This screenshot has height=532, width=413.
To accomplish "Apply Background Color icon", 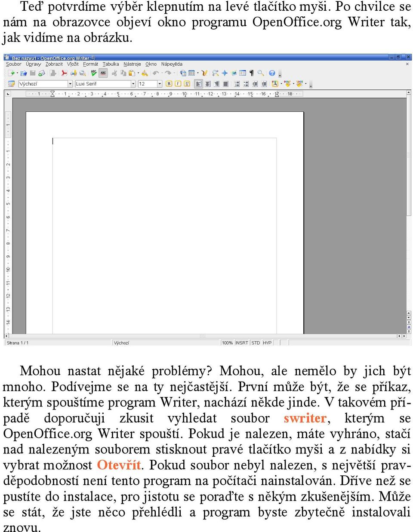I will click(x=299, y=84).
